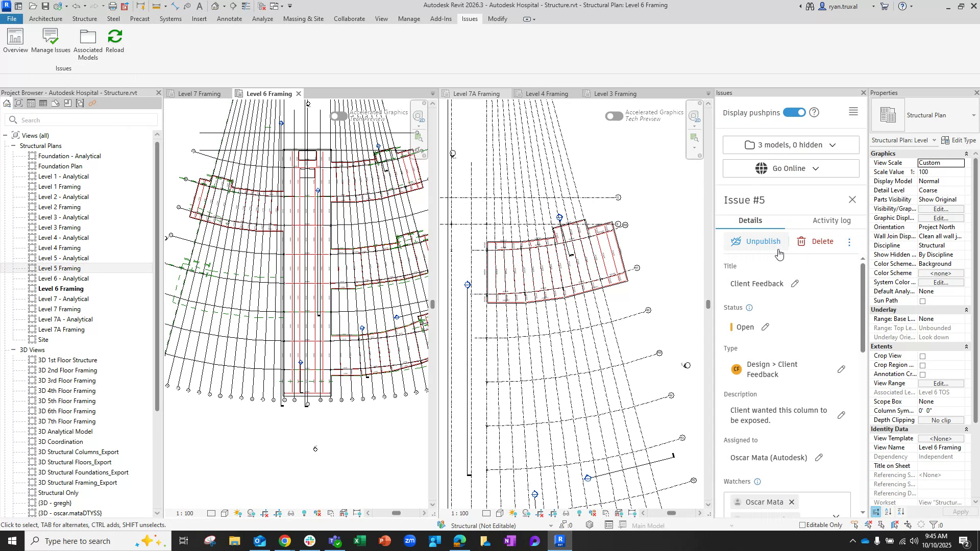Expand the 3 models, 0 hidden dropdown
Image resolution: width=980 pixels, height=551 pixels.
coord(791,145)
